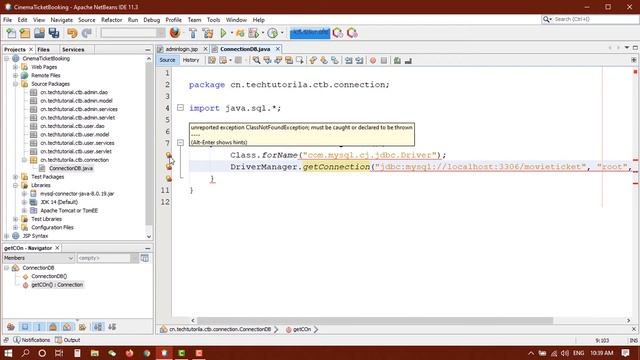640x360 pixels.
Task: Open the Output window button
Action: click(68, 340)
